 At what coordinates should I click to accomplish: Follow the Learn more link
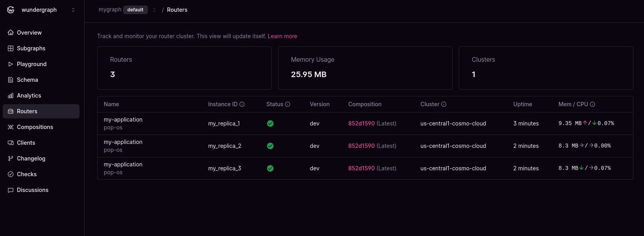pyautogui.click(x=282, y=36)
